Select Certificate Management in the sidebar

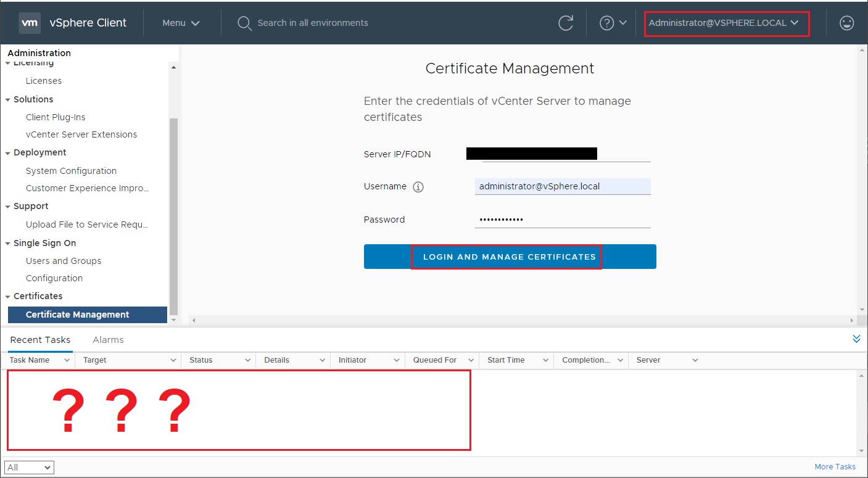click(88, 315)
